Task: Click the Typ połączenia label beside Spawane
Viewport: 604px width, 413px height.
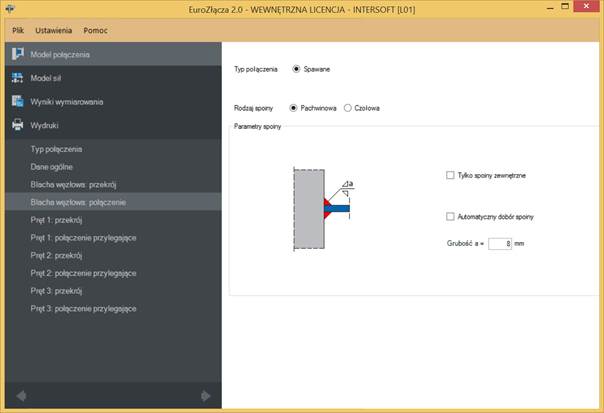Action: click(x=255, y=69)
